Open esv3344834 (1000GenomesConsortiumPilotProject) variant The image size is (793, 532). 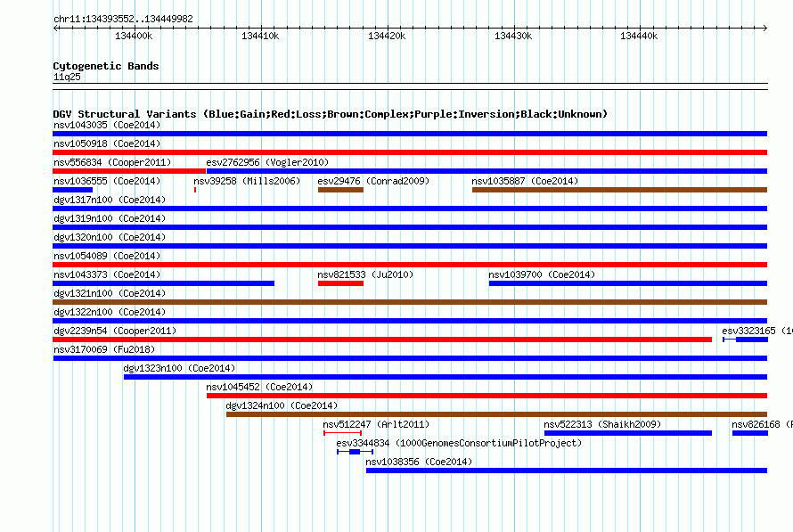355,452
